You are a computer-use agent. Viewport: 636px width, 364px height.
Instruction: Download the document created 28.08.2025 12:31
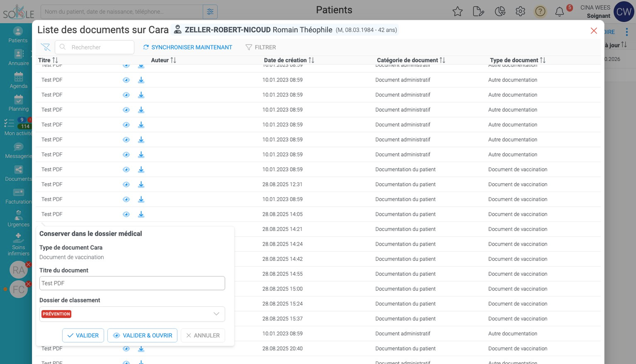[141, 184]
